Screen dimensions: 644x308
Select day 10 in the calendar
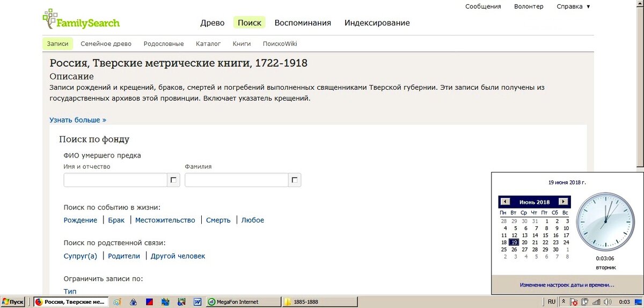pyautogui.click(x=566, y=228)
